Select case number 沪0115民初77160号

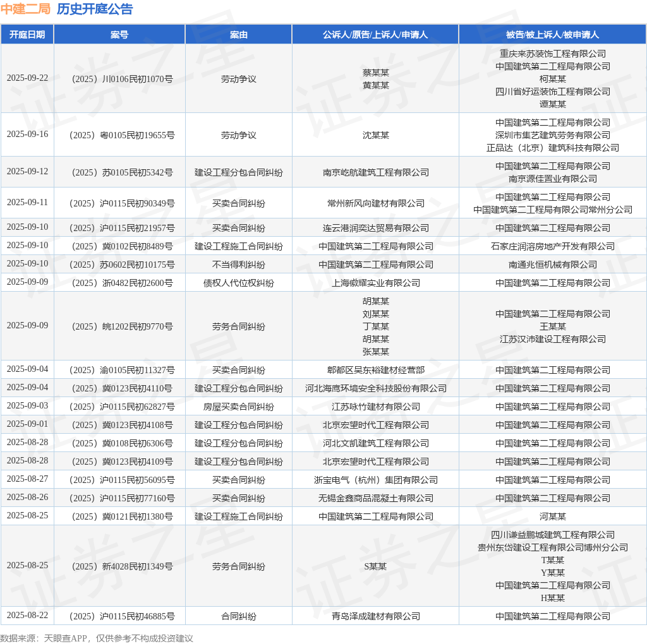(x=122, y=498)
